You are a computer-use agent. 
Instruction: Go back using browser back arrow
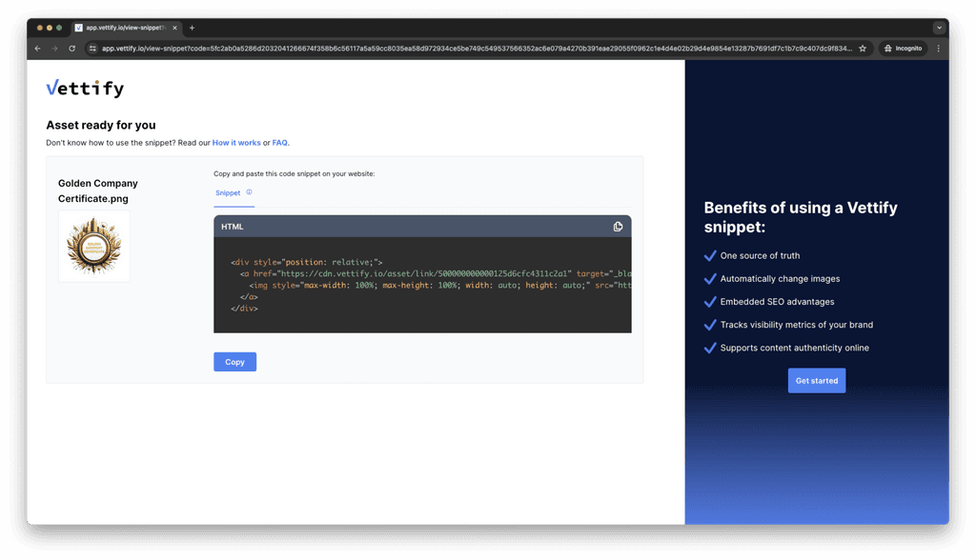(38, 49)
